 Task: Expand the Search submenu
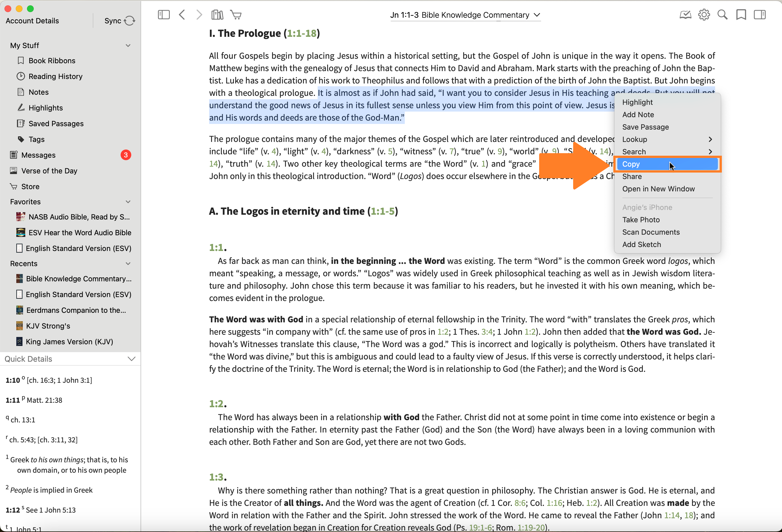pos(667,152)
